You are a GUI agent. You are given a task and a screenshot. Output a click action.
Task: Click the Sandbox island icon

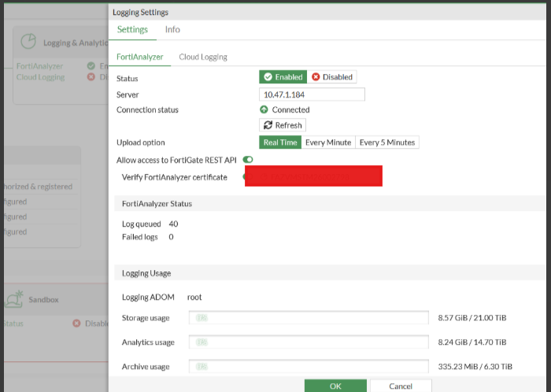(x=13, y=299)
